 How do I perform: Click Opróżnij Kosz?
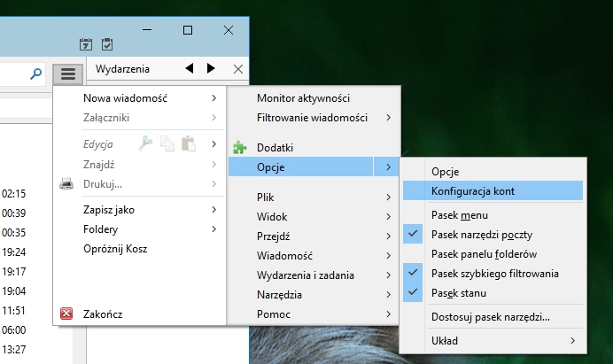pyautogui.click(x=115, y=249)
